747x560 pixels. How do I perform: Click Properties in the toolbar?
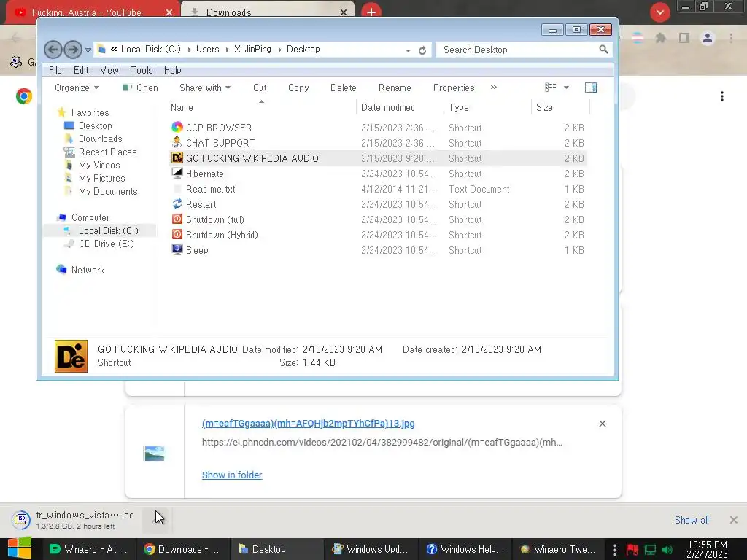454,87
